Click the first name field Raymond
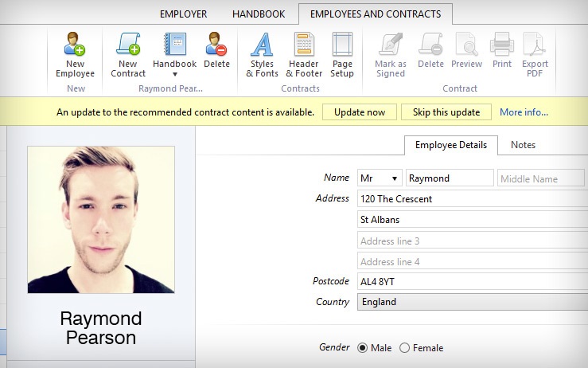 (450, 178)
